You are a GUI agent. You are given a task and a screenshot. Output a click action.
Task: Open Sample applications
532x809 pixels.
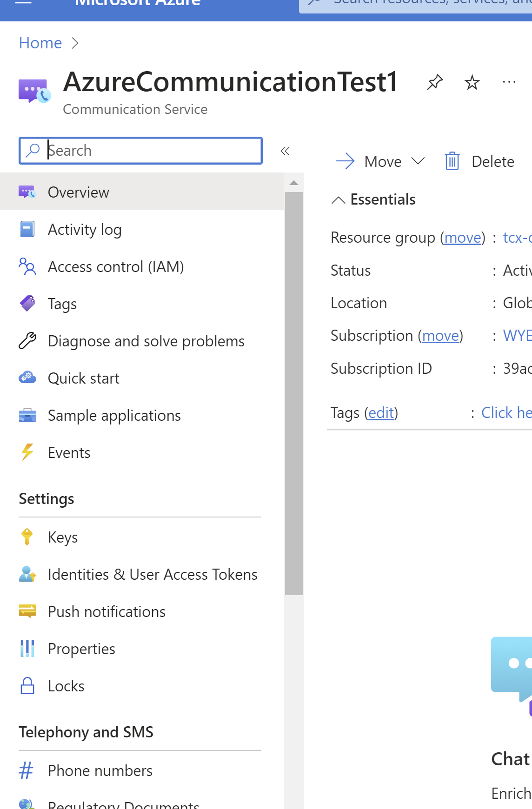click(x=142, y=415)
